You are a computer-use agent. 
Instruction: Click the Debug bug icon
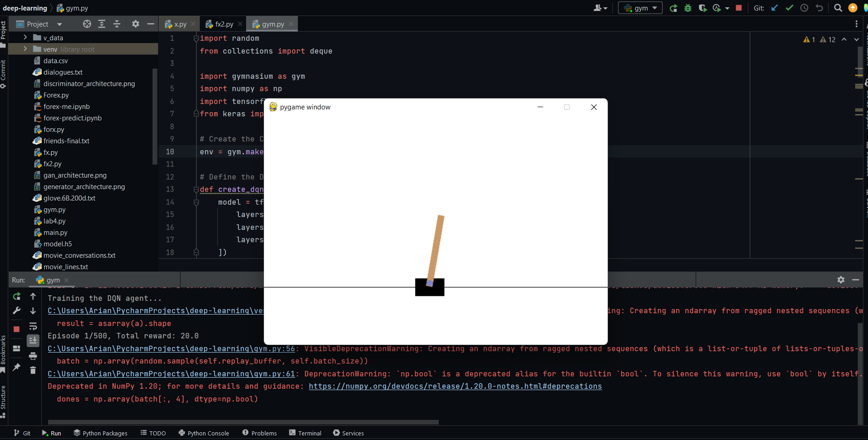688,8
